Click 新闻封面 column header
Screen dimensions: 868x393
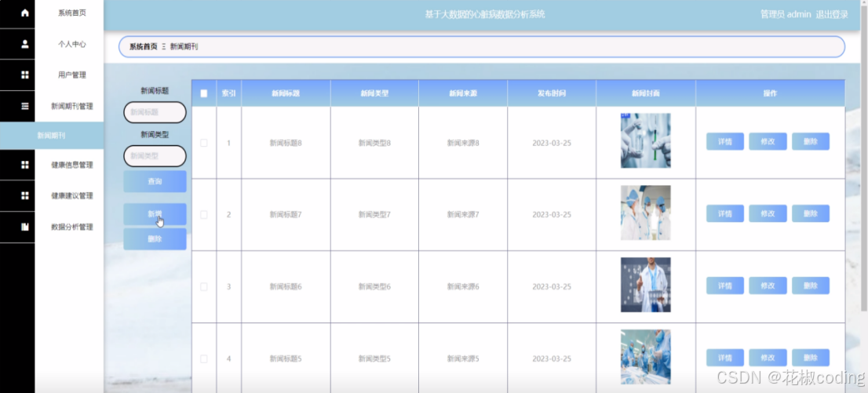point(646,93)
